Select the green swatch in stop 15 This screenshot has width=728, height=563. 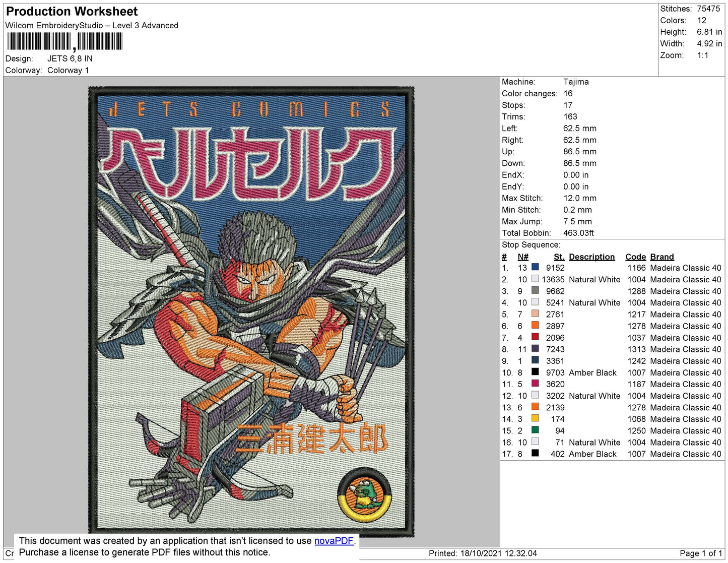(535, 430)
